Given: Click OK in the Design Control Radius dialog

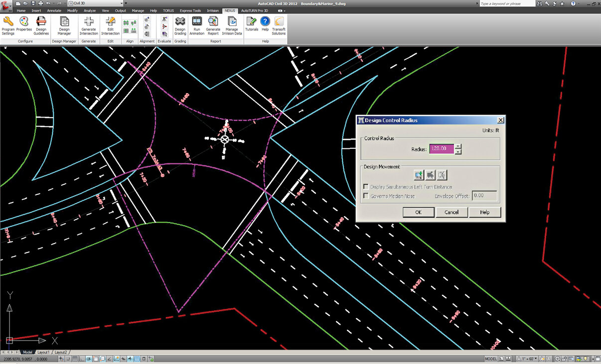Looking at the screenshot, I should click(x=418, y=212).
